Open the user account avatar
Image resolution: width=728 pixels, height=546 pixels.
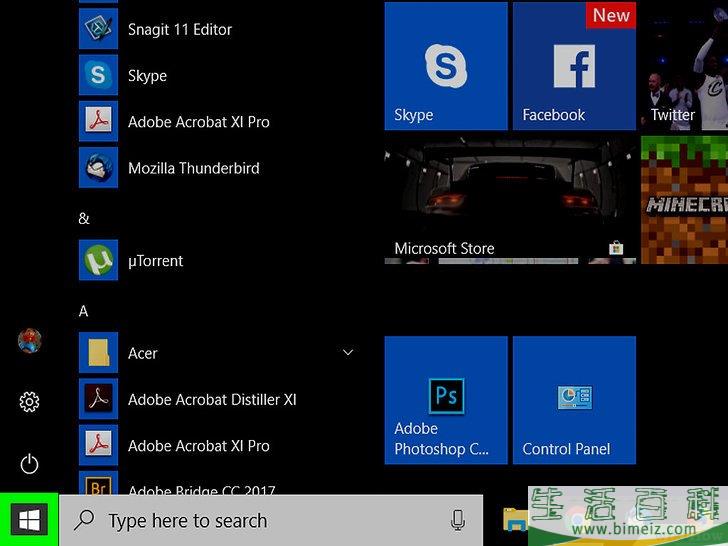pyautogui.click(x=29, y=341)
